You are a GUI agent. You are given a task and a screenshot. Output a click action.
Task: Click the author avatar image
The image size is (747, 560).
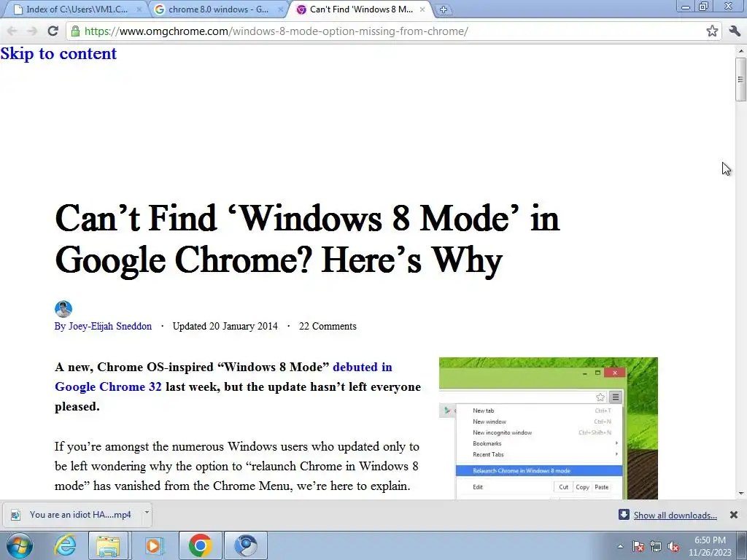(x=63, y=309)
